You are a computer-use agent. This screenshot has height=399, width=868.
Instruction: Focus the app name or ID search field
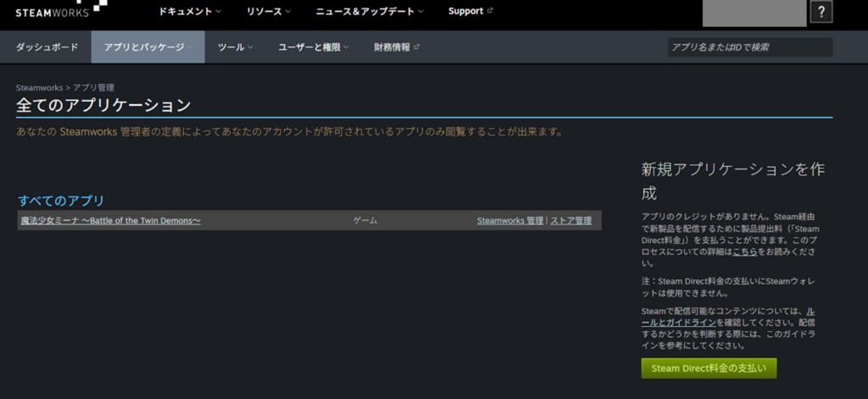click(749, 47)
